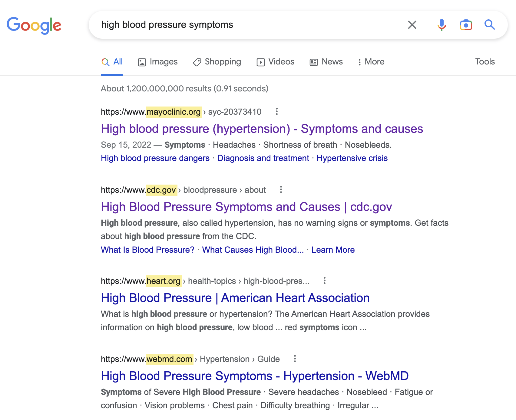516x420 pixels.
Task: Click the Images tab icon
Action: [x=142, y=62]
